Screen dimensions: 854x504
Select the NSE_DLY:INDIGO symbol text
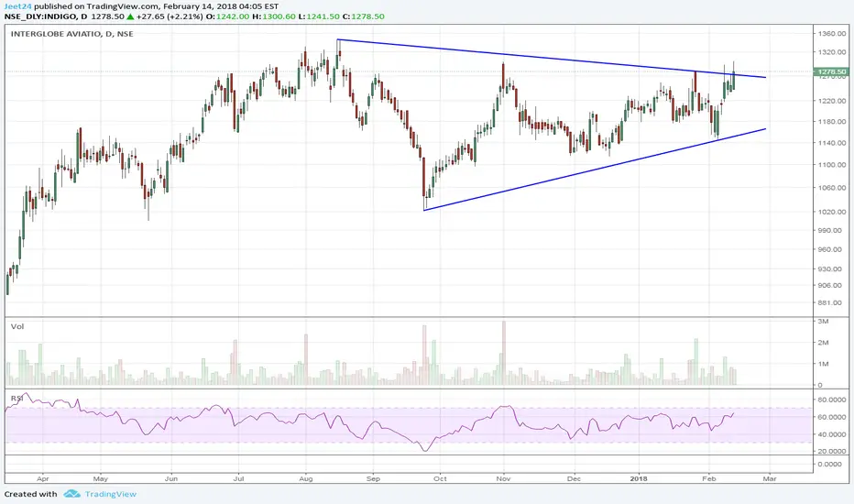click(x=42, y=16)
